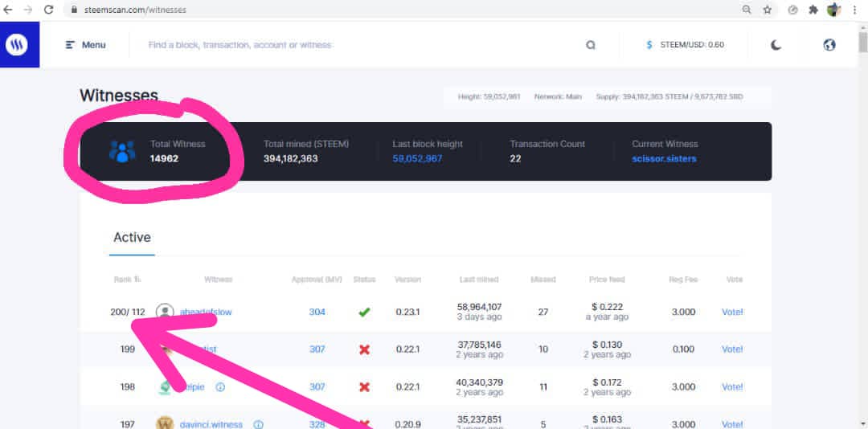
Task: Click the info icon next to davinci.witness
Action: 258,424
